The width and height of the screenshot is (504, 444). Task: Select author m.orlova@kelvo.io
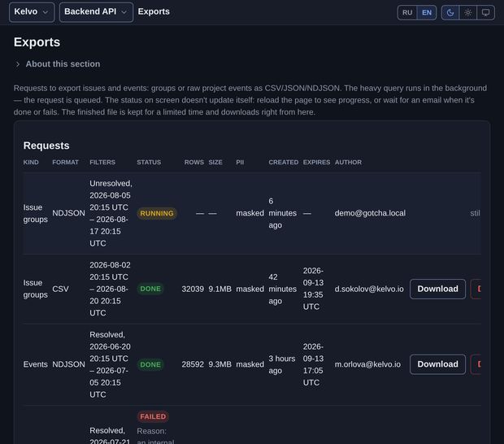pos(367,364)
